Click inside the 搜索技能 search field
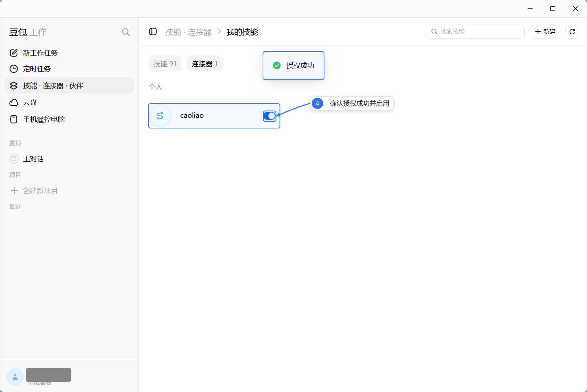 pos(475,32)
